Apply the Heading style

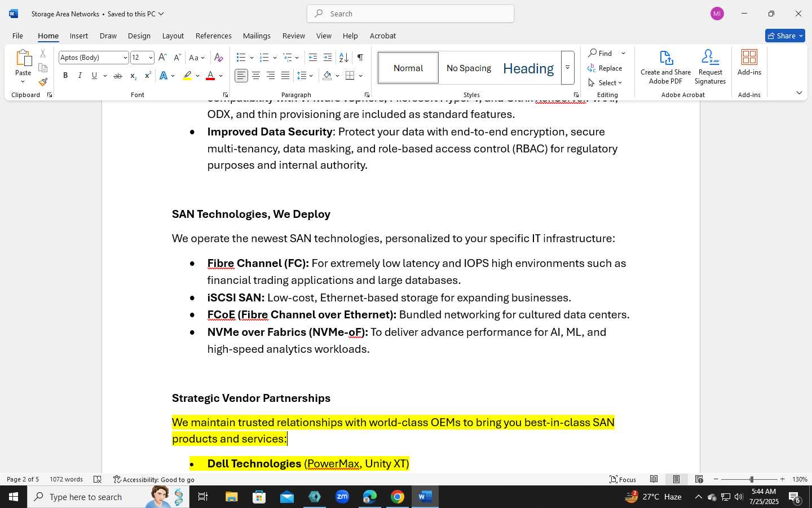click(528, 68)
